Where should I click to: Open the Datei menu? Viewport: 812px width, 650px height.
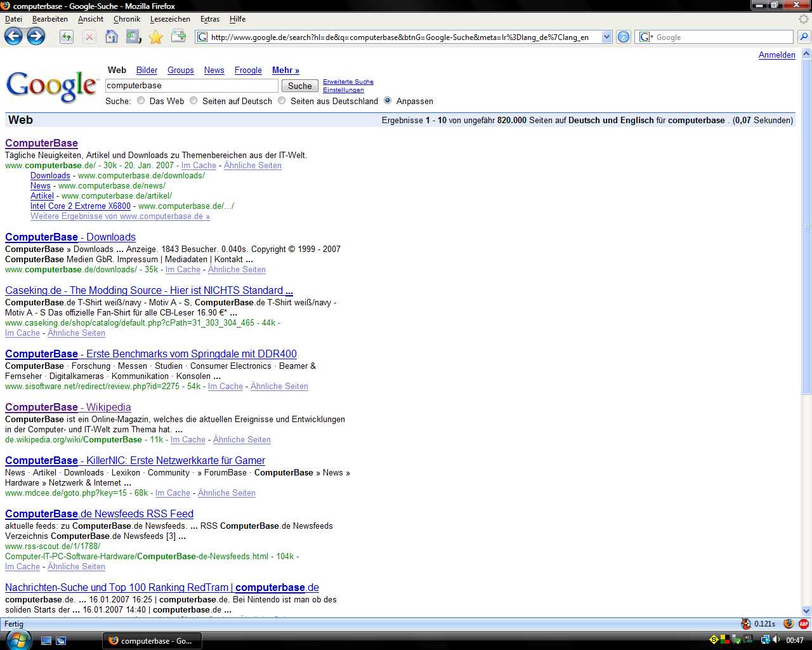(14, 19)
